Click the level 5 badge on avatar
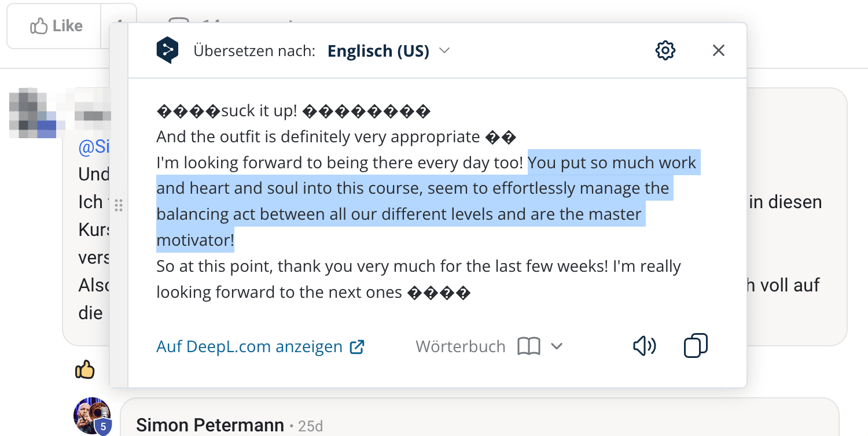Viewport: 868px width, 436px height. pyautogui.click(x=103, y=427)
